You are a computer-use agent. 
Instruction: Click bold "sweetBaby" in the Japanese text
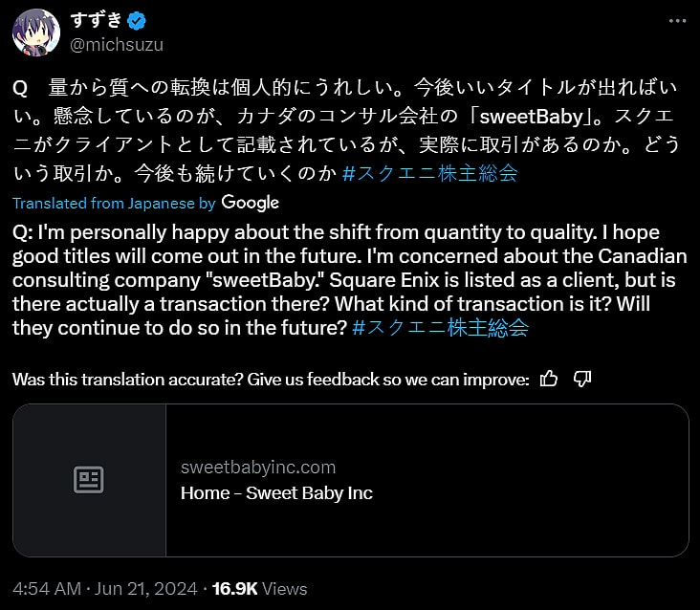coord(528,119)
